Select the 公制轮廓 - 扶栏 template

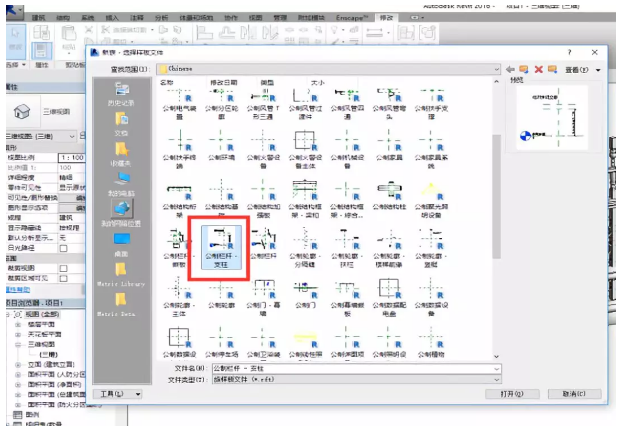pos(347,248)
